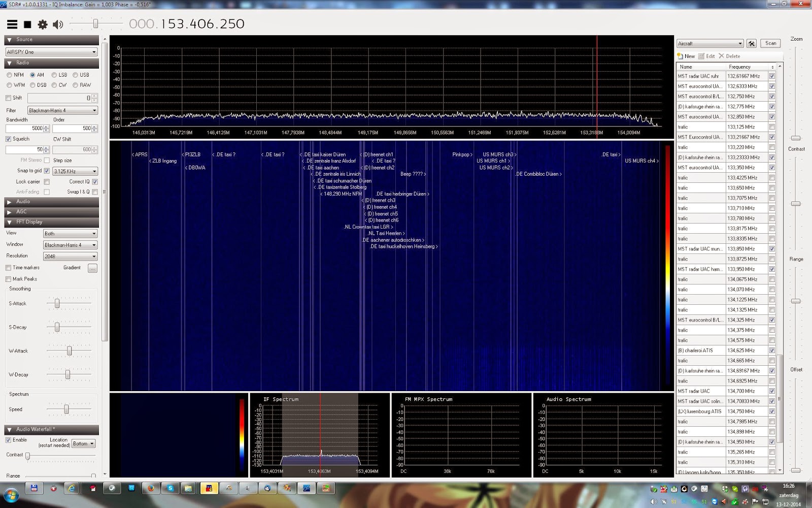Open the Gradient editor button
Screen dimensions: 812x508
(92, 268)
